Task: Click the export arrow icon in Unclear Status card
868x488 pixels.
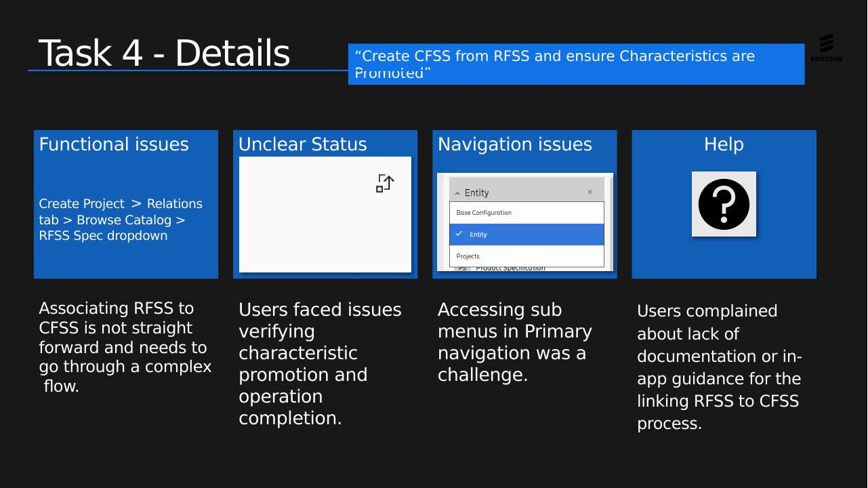Action: 385,183
